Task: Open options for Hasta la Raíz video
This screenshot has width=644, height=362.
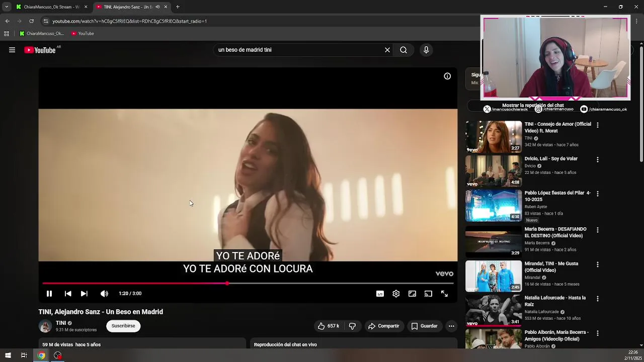Action: click(598, 299)
